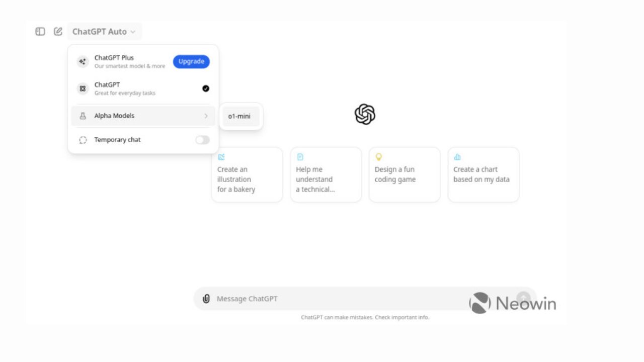Enable the Temporary chat toggle
This screenshot has height=362, width=644.
[x=202, y=140]
